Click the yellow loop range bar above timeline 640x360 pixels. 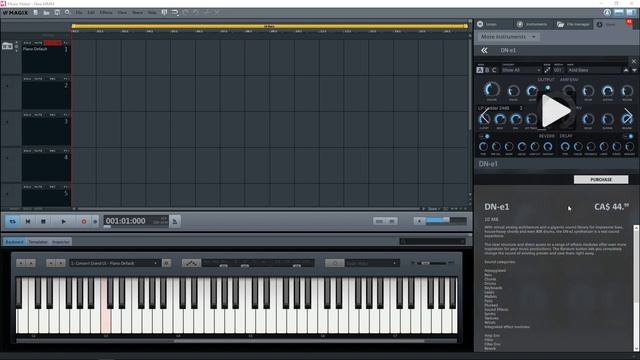(269, 26)
